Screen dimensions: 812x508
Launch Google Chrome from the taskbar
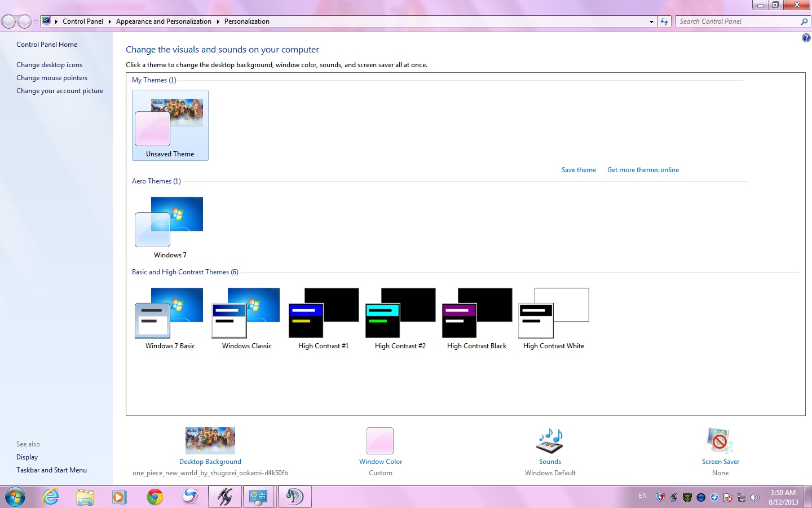point(155,497)
